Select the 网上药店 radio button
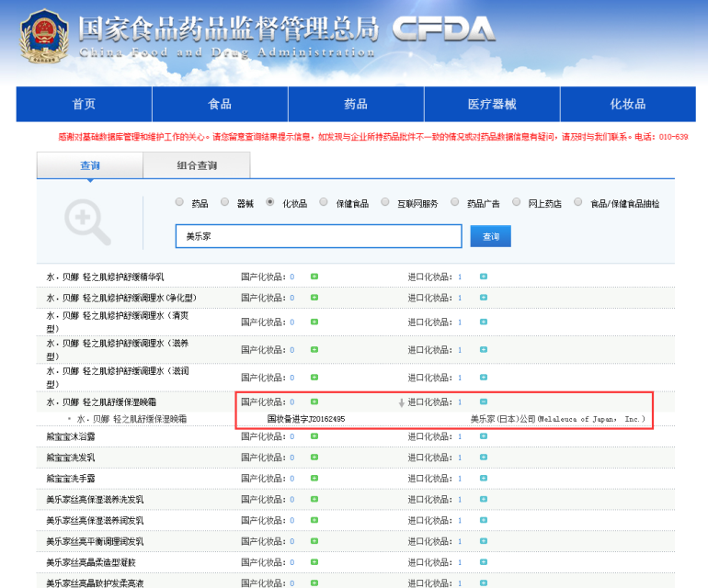This screenshot has height=588, width=708. coord(516,202)
